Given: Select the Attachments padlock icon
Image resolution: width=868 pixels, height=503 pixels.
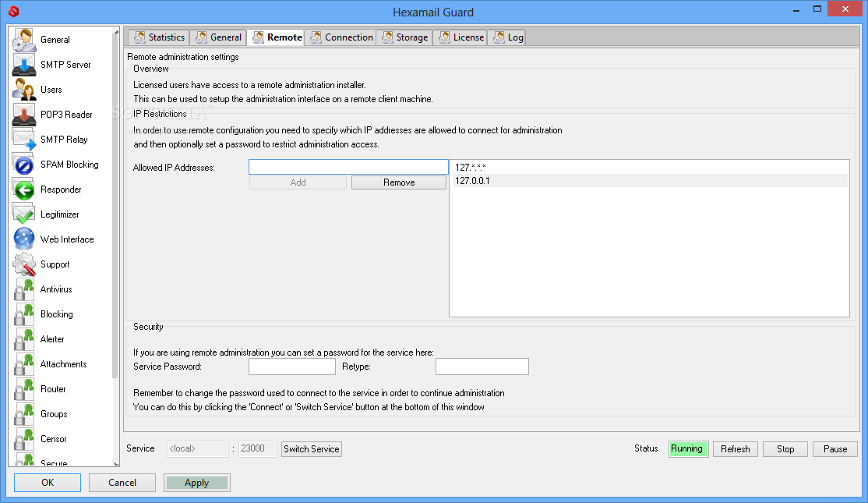Looking at the screenshot, I should [24, 364].
